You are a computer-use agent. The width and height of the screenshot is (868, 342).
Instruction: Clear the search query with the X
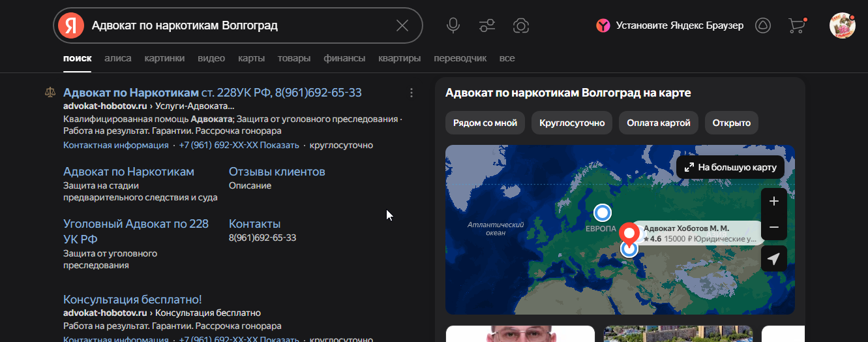402,25
